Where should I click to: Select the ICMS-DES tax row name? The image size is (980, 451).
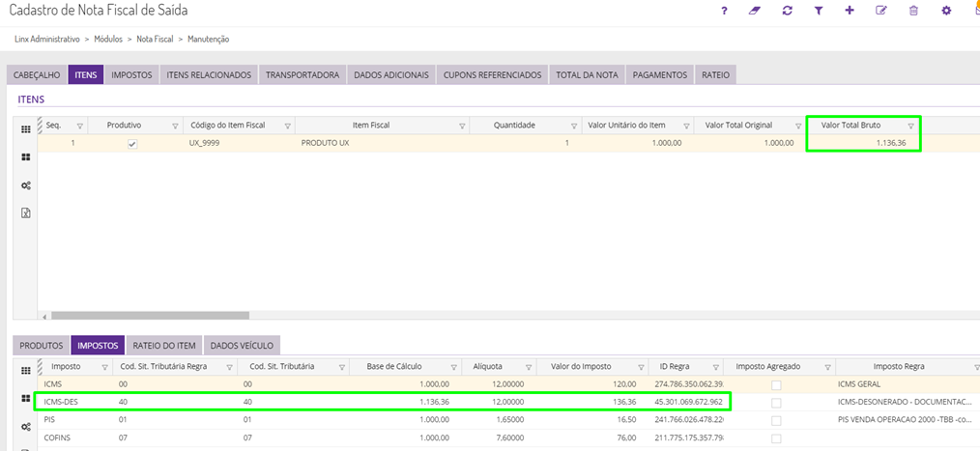[60, 402]
